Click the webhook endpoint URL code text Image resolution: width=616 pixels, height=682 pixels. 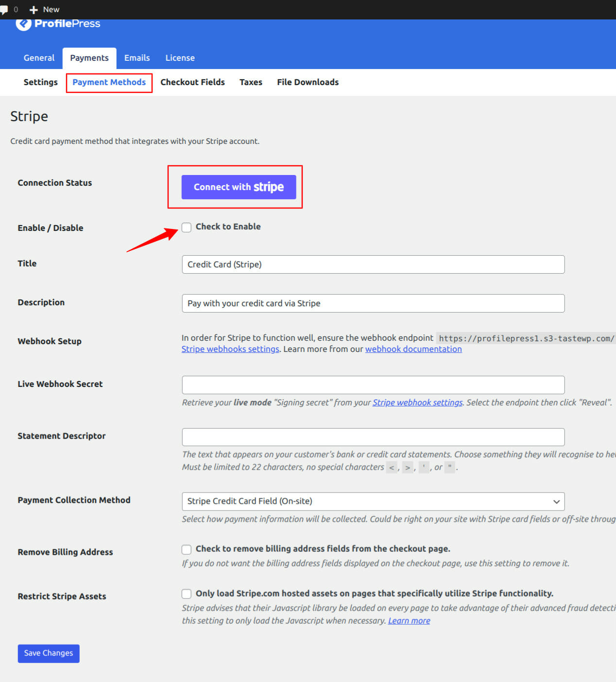pyautogui.click(x=526, y=338)
